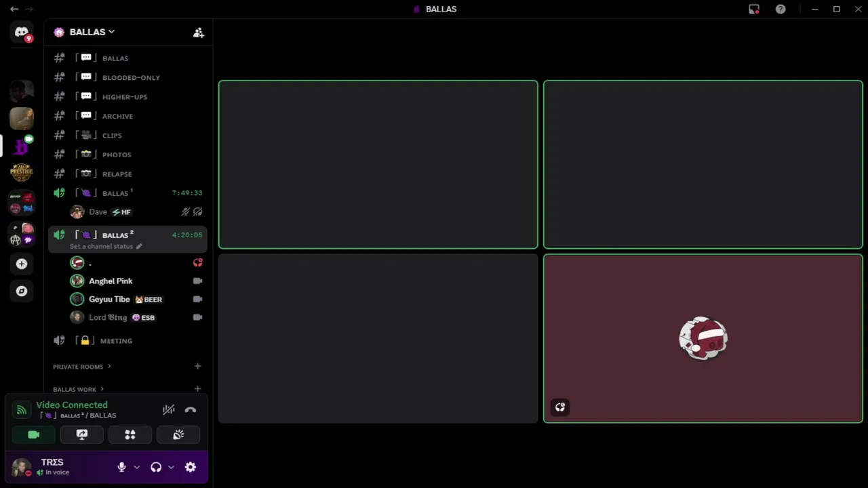Open microphone input options chevron
This screenshot has height=488, width=868.
(136, 467)
